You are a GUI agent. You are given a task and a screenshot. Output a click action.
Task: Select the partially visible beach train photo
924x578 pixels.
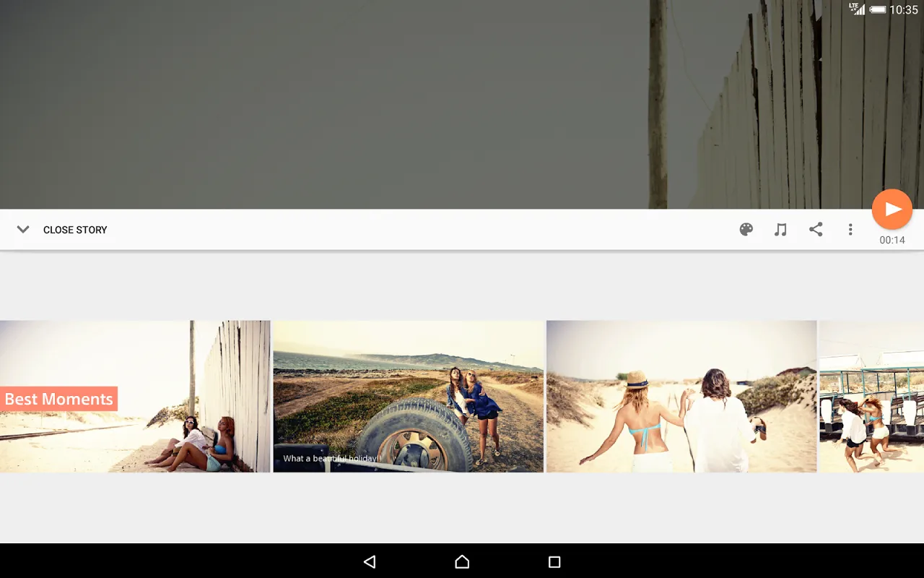click(872, 397)
